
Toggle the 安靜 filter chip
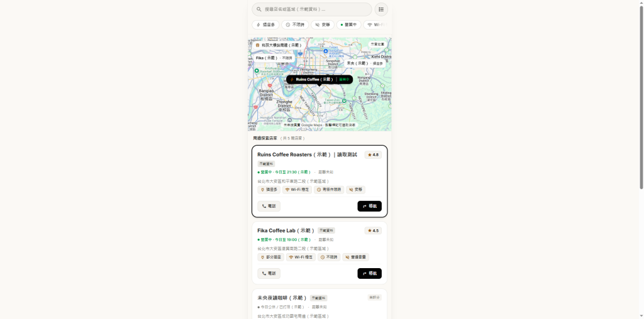click(x=323, y=24)
